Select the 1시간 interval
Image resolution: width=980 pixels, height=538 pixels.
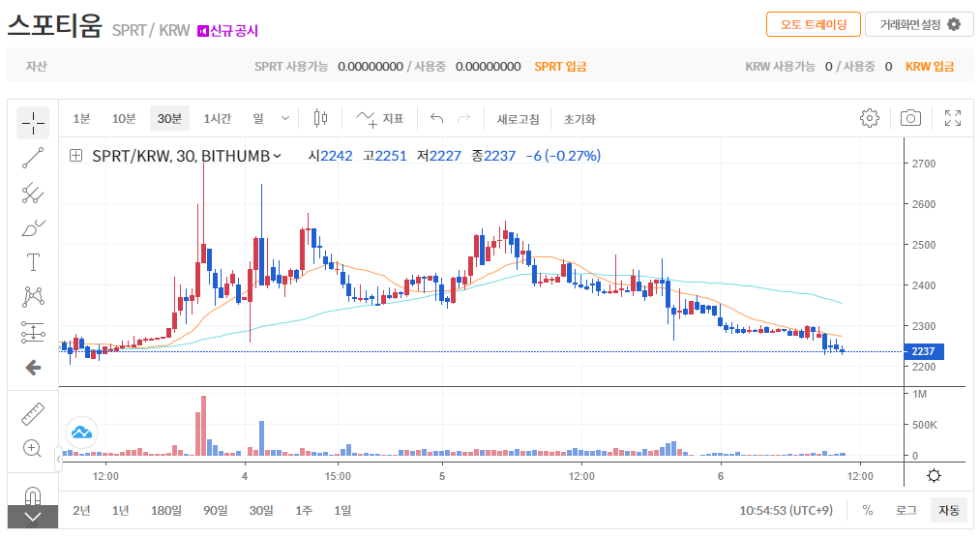(218, 118)
